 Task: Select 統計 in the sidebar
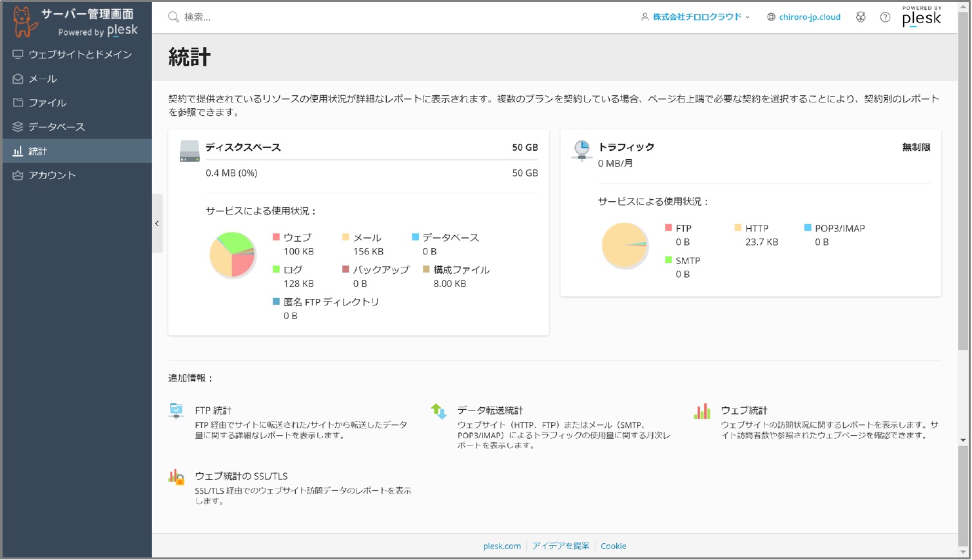coord(77,151)
